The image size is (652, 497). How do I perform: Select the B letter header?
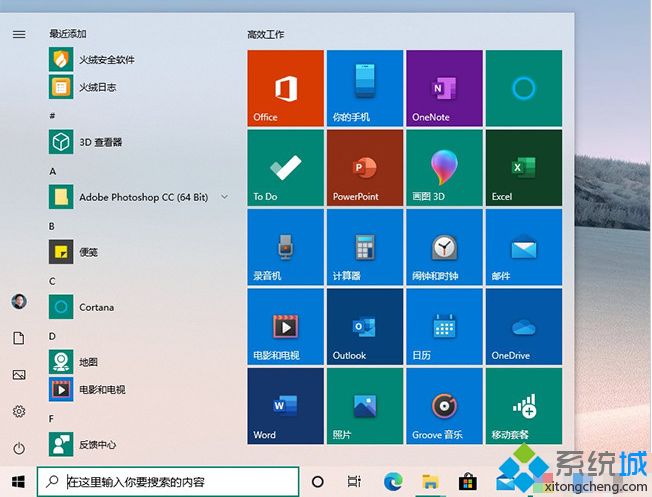[52, 226]
